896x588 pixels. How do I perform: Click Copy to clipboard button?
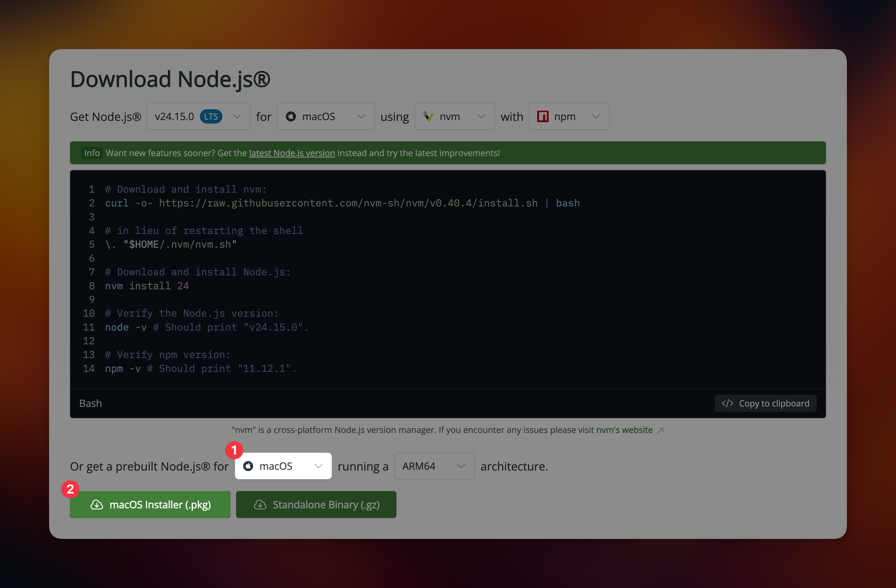pyautogui.click(x=765, y=403)
